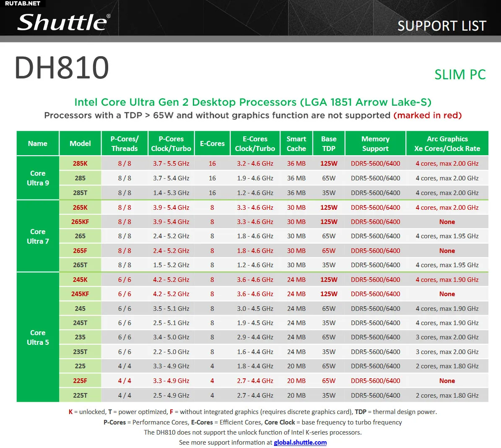The height and width of the screenshot is (448, 501).
Task: Click the Intel Core Ultra Gen 2 heading
Action: coord(253,102)
